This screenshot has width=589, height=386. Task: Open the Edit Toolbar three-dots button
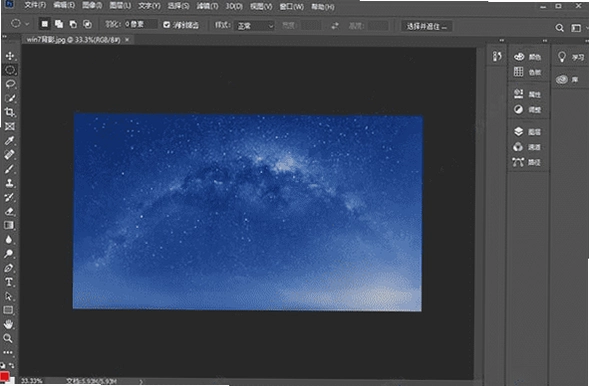tap(8, 352)
